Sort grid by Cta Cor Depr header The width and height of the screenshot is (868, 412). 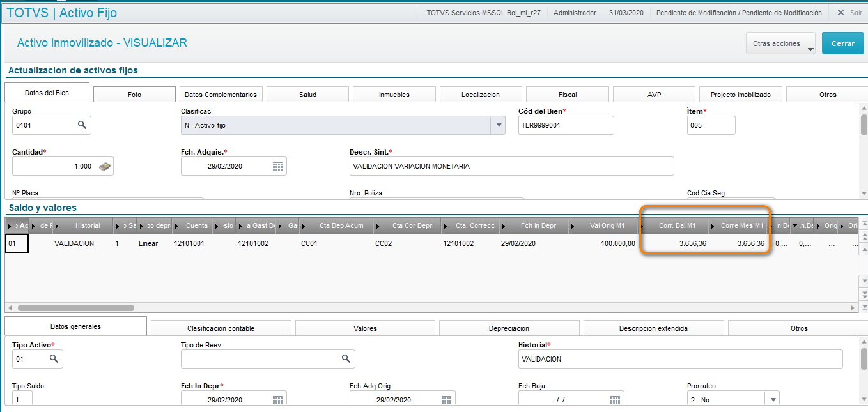[410, 225]
